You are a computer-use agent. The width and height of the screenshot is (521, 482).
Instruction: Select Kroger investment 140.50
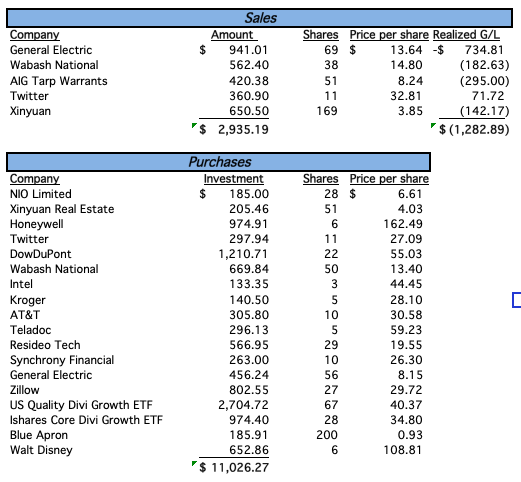pyautogui.click(x=249, y=300)
